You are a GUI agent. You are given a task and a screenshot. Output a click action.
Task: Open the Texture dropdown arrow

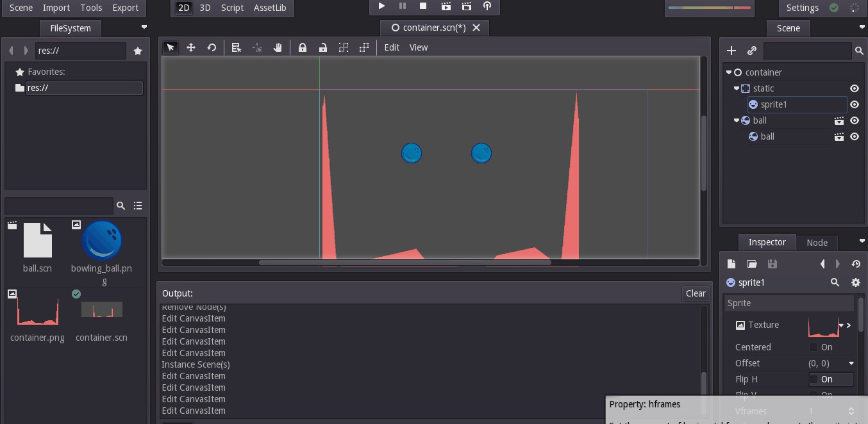841,325
